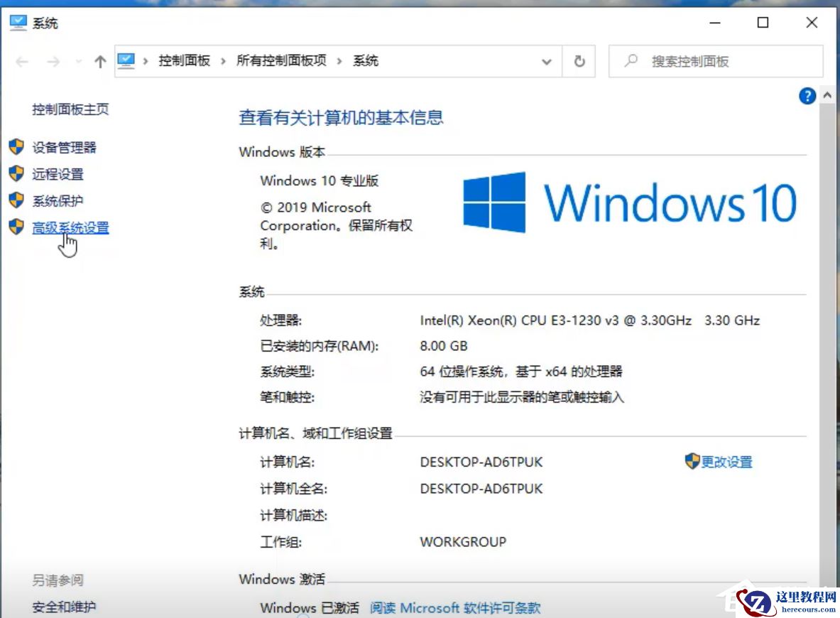Go to 控制面板 via the breadcrumb
Image resolution: width=840 pixels, height=618 pixels.
(x=185, y=61)
